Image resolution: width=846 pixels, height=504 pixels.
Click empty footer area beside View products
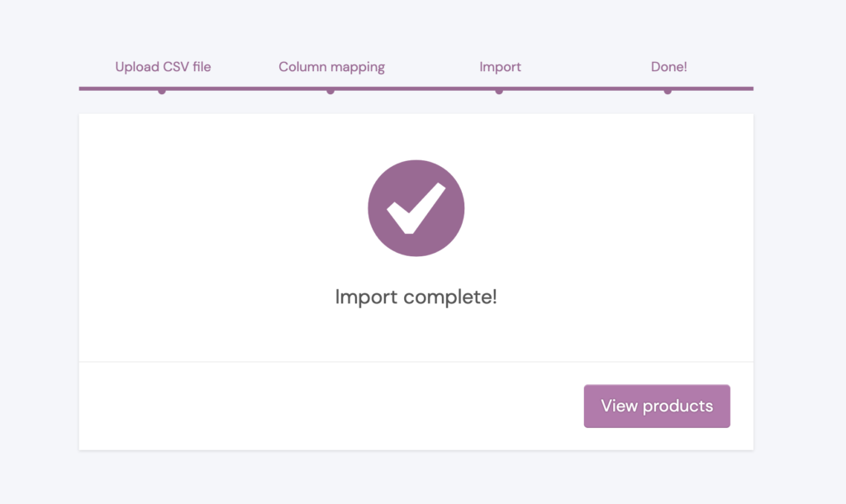tap(330, 406)
